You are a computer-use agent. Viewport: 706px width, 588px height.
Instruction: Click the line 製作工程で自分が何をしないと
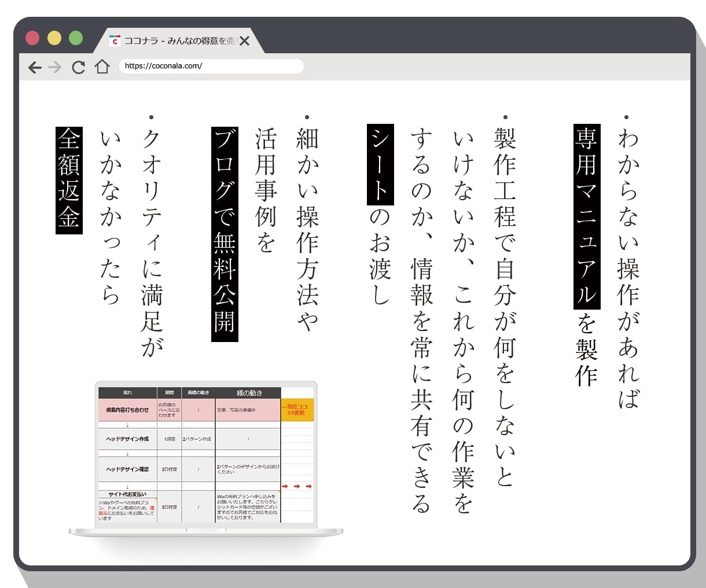tap(505, 307)
